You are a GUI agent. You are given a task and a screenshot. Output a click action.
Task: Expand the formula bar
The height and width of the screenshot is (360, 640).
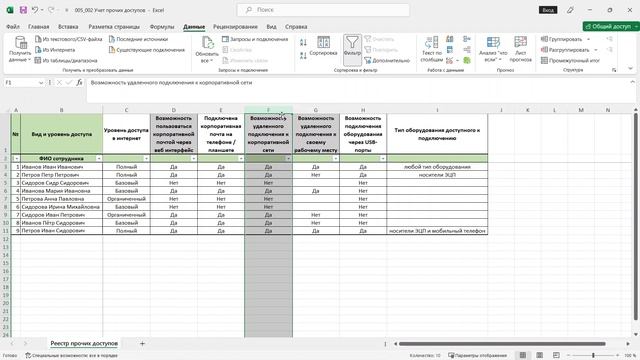tap(633, 82)
